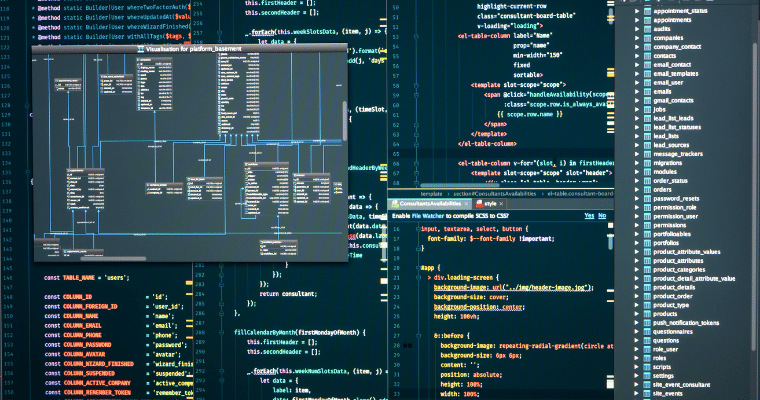Close the style tab
Screen dimensions: 760x400
point(501,204)
